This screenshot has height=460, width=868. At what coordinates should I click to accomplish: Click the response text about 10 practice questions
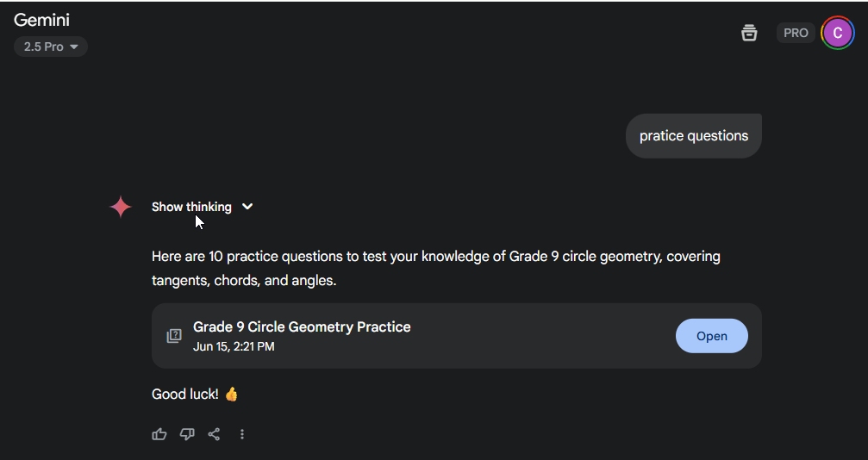(436, 269)
